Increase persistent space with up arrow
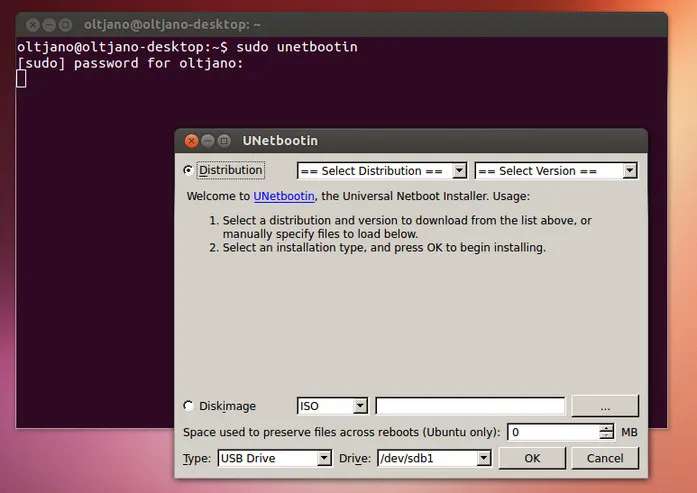697x493 pixels. click(x=606, y=428)
